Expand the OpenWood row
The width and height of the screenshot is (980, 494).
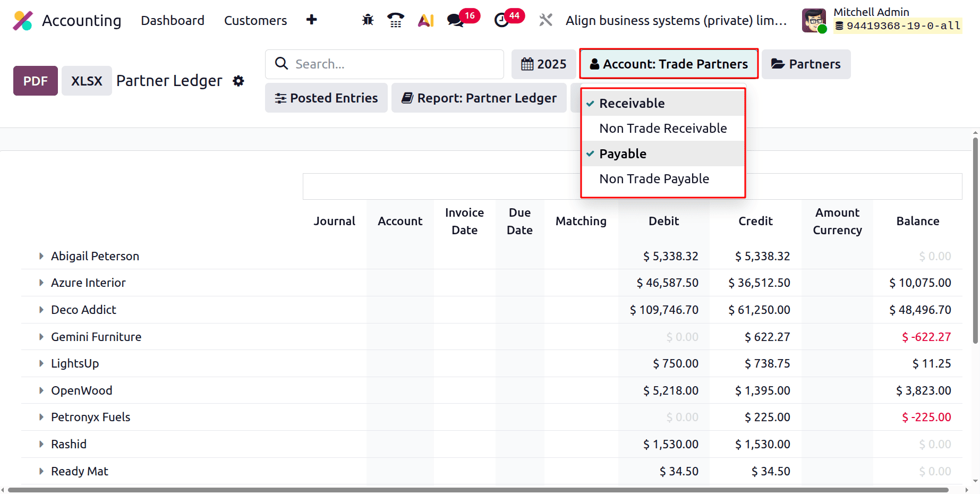point(41,390)
